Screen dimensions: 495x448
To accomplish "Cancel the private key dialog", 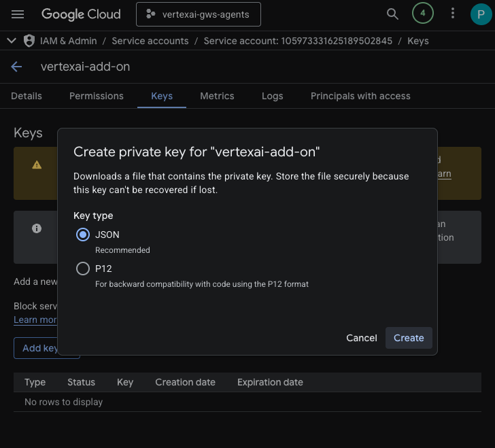I will [x=361, y=338].
